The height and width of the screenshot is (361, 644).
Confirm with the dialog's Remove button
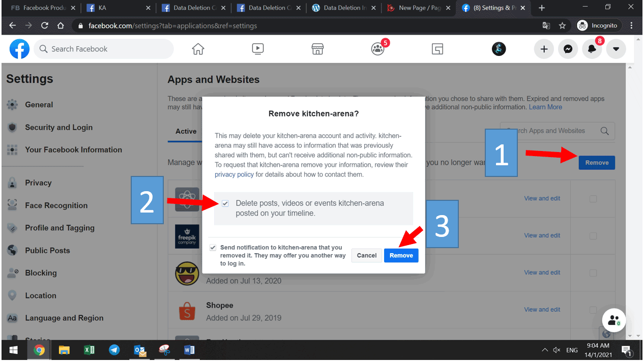(401, 255)
